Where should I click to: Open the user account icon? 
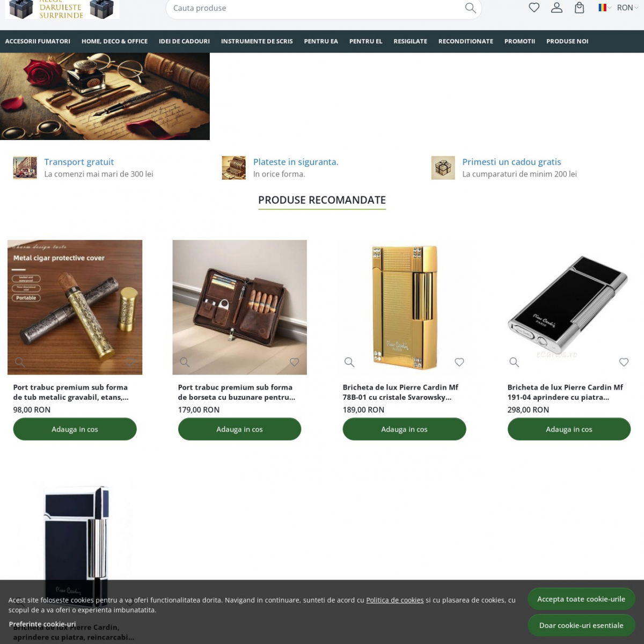pyautogui.click(x=557, y=8)
